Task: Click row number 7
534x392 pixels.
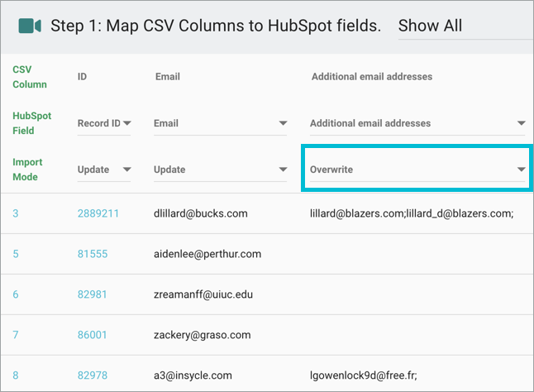Action: pos(16,335)
